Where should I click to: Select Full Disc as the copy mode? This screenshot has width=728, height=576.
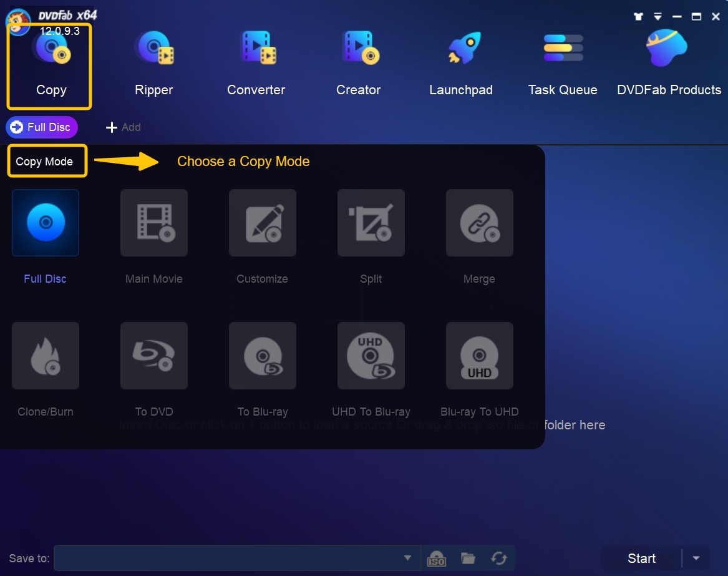(45, 223)
